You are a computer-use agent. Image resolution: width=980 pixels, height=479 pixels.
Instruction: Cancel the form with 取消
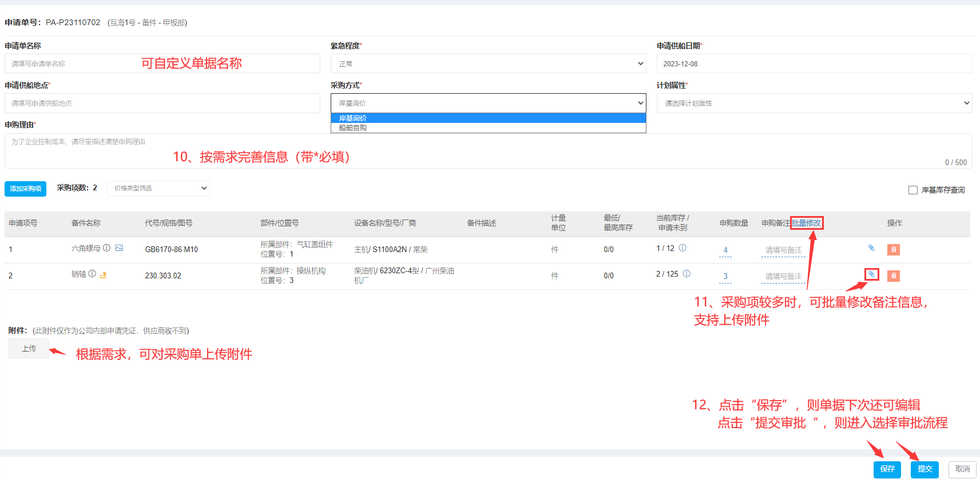point(963,469)
